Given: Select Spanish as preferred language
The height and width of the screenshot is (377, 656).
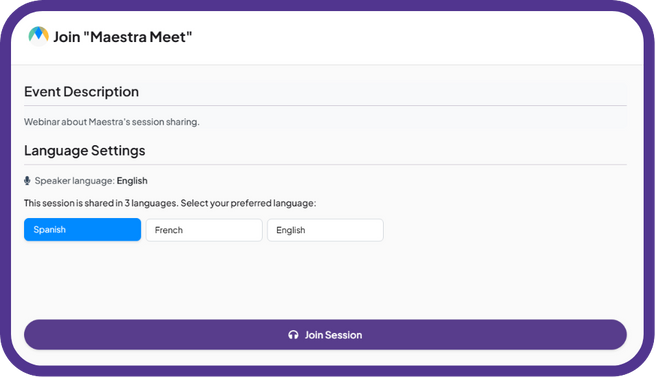Looking at the screenshot, I should click(x=82, y=230).
